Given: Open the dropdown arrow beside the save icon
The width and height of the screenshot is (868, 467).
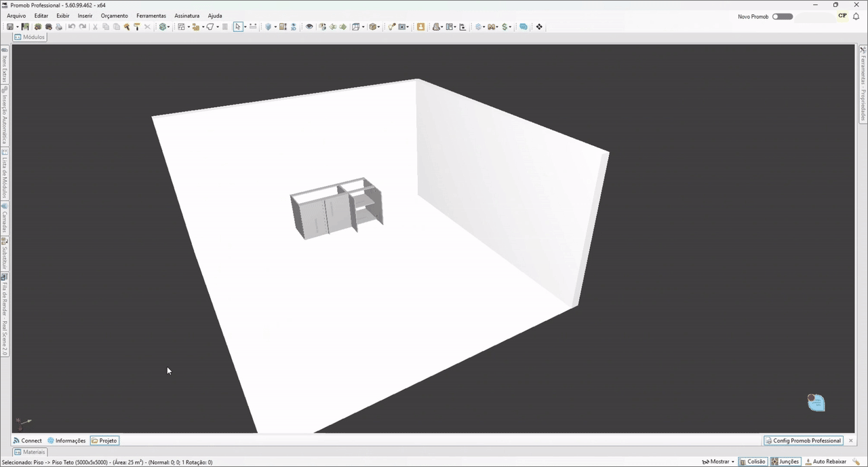Looking at the screenshot, I should pyautogui.click(x=18, y=27).
